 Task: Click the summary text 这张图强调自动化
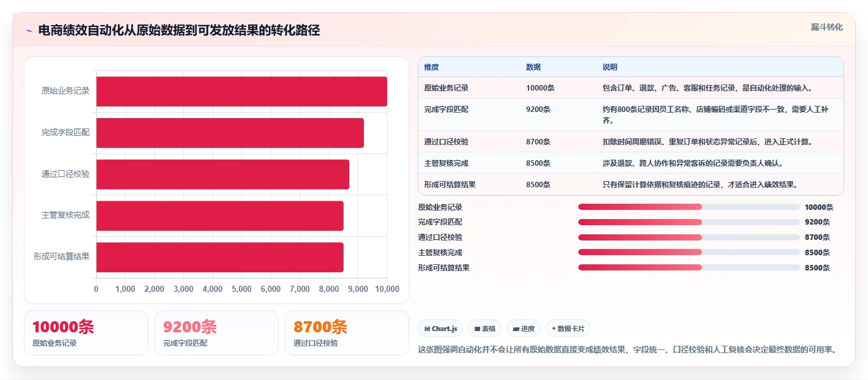pos(627,350)
